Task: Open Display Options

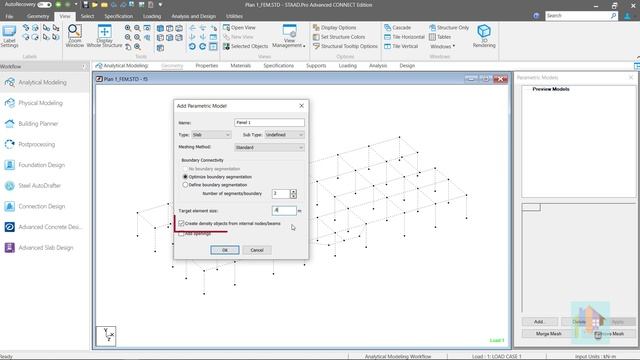Action: pos(334,27)
